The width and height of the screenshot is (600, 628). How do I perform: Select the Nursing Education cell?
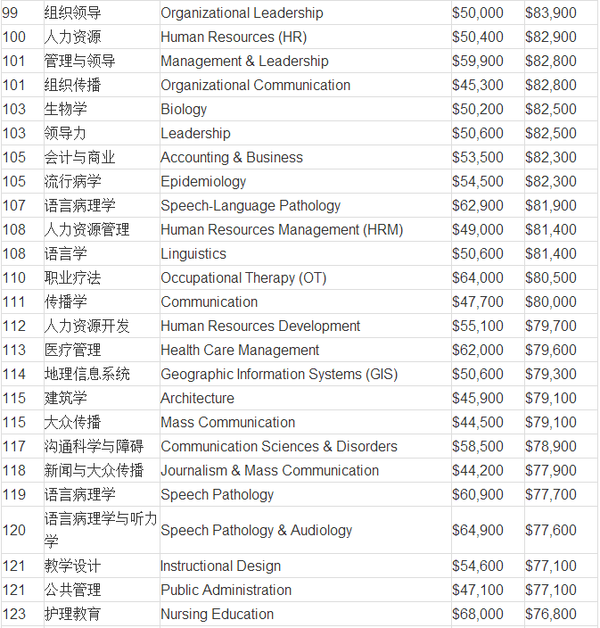[x=217, y=614]
